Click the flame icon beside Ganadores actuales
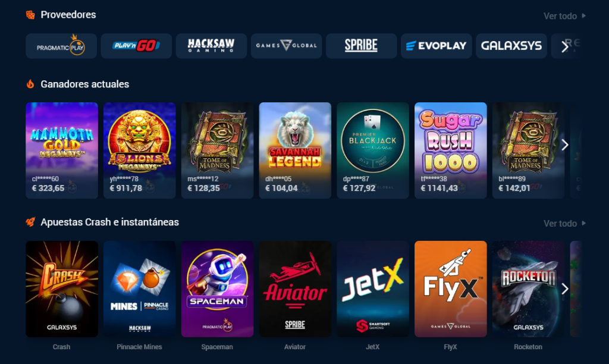This screenshot has width=609, height=364. point(30,84)
